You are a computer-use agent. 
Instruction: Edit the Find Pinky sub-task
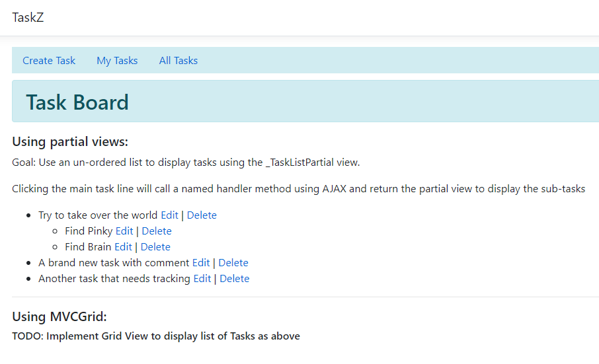point(124,231)
